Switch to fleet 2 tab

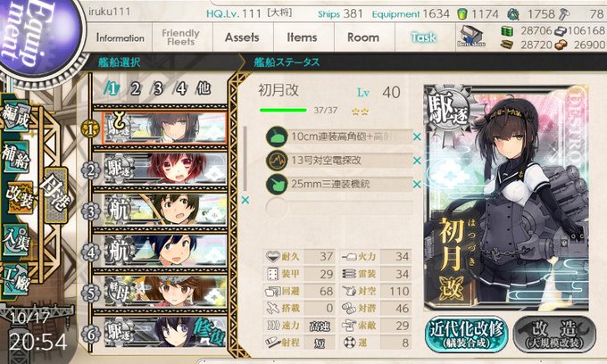click(x=135, y=88)
